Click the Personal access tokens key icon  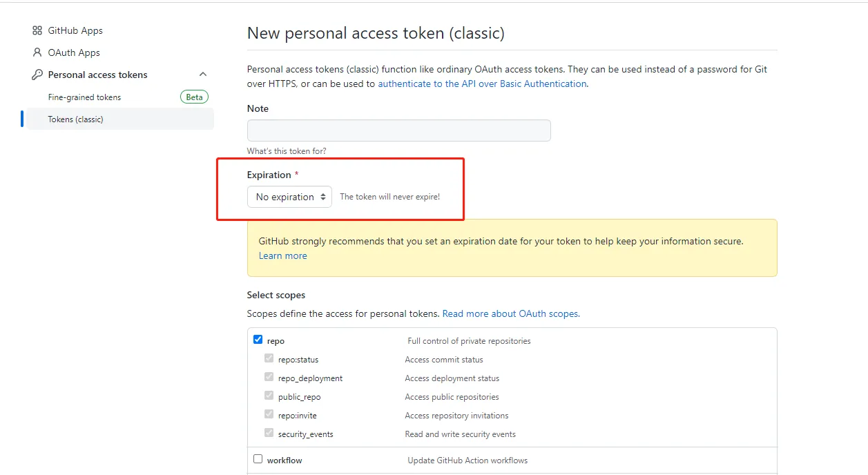pyautogui.click(x=37, y=75)
